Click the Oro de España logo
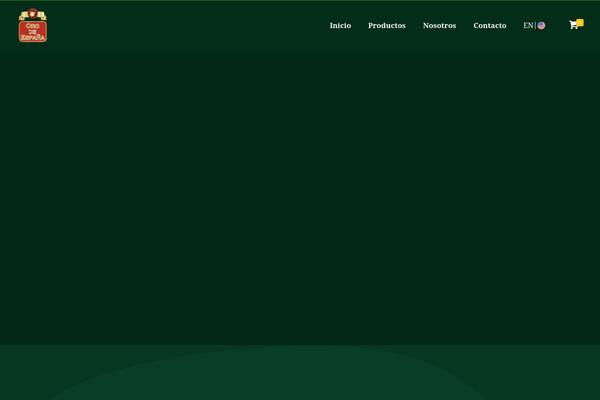Viewport: 600px width, 400px height. 33,25
